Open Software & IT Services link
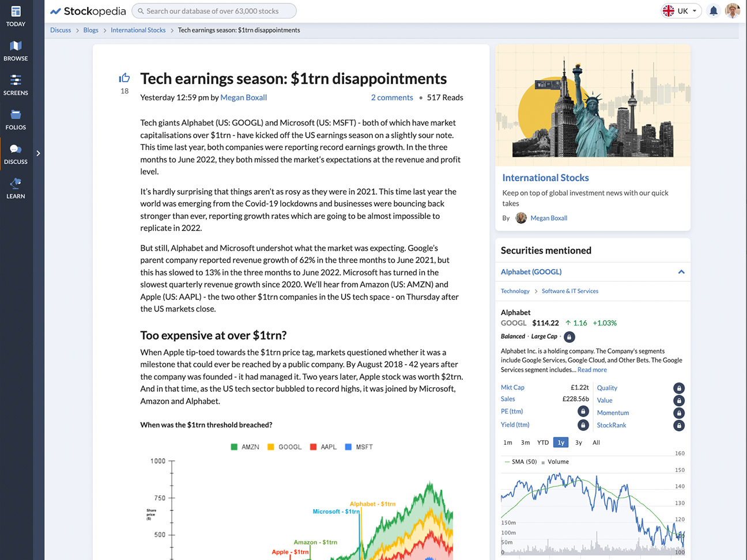Screen dimensions: 747x560 (x=569, y=291)
